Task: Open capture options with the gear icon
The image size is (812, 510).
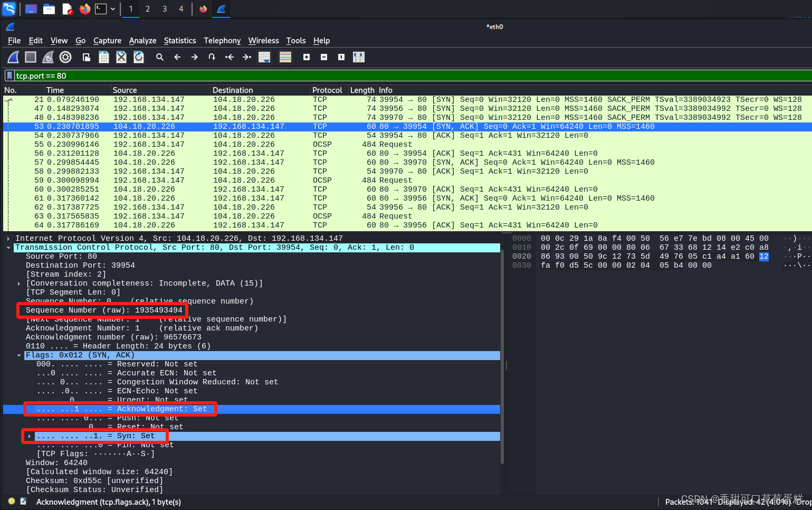Action: (x=65, y=57)
